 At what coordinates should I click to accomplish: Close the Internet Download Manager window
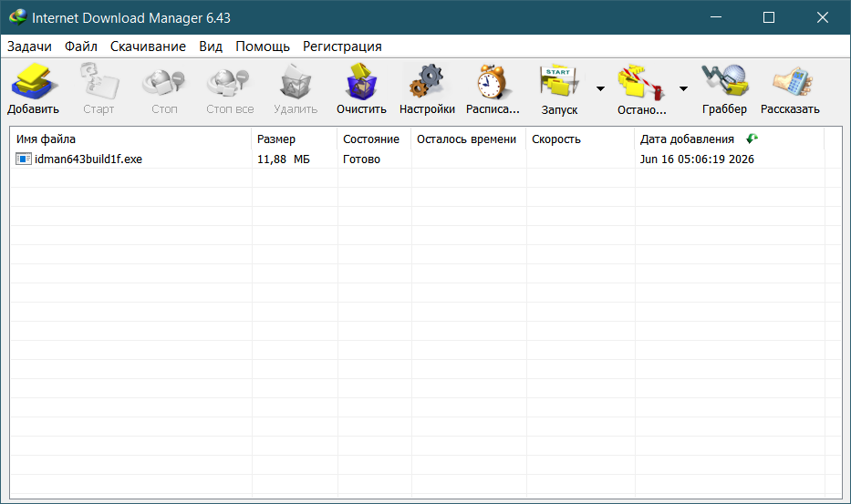point(822,17)
